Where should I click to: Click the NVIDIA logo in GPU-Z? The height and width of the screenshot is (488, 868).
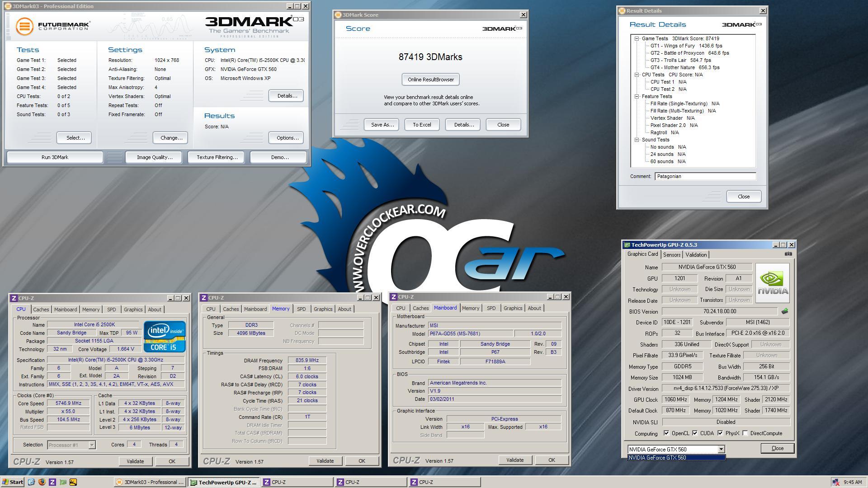coord(772,283)
